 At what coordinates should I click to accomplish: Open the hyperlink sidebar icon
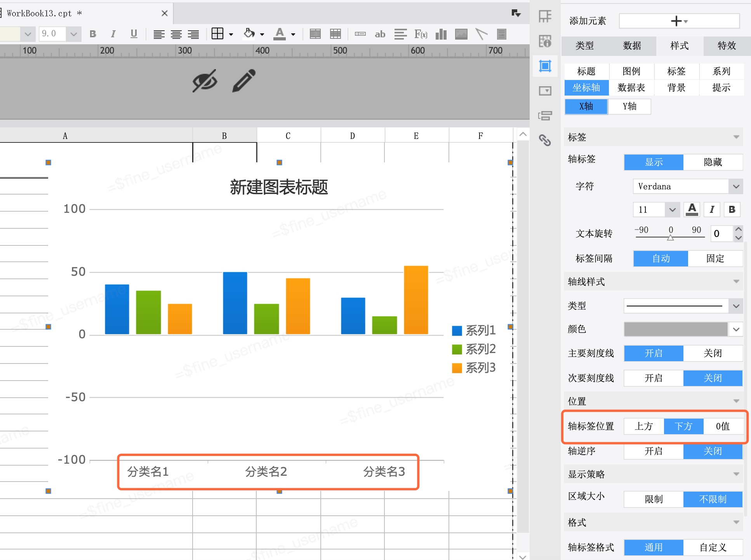(x=545, y=140)
